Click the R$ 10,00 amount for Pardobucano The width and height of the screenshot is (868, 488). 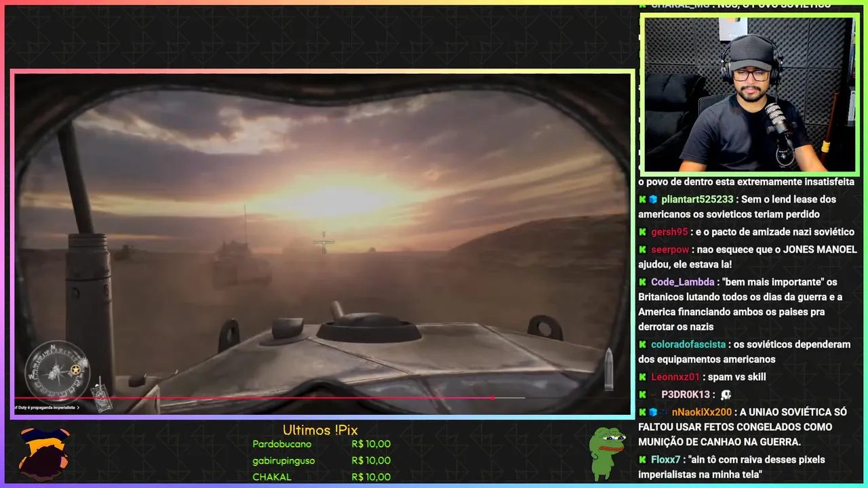pyautogui.click(x=371, y=444)
